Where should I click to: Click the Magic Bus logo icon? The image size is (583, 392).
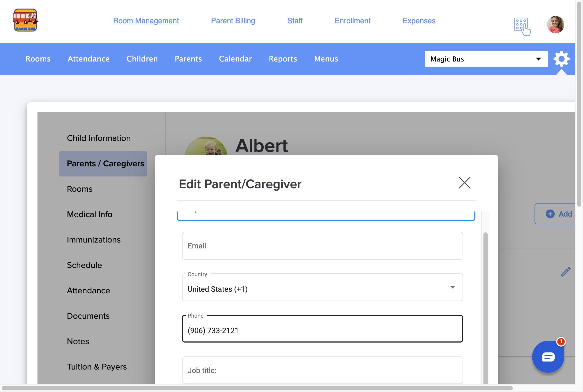coord(25,20)
